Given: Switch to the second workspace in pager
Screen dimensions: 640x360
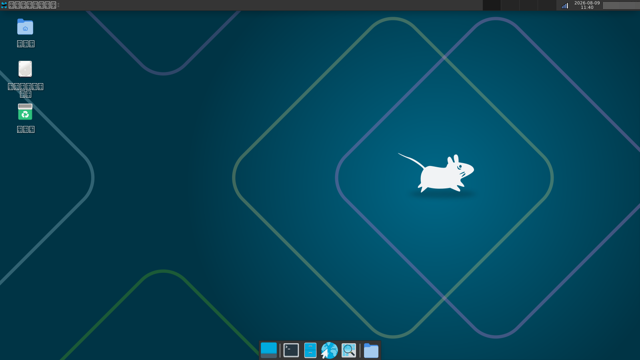Looking at the screenshot, I should (x=509, y=5).
